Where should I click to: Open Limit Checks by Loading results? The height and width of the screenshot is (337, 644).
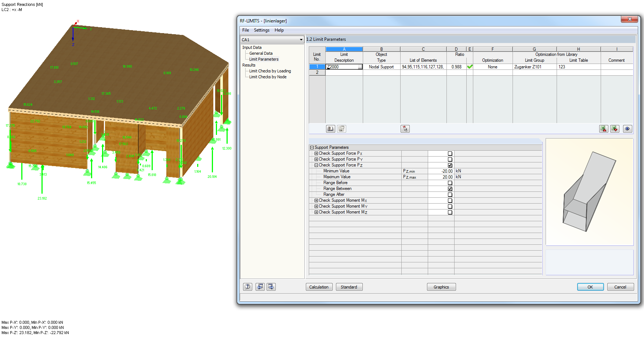coord(270,71)
